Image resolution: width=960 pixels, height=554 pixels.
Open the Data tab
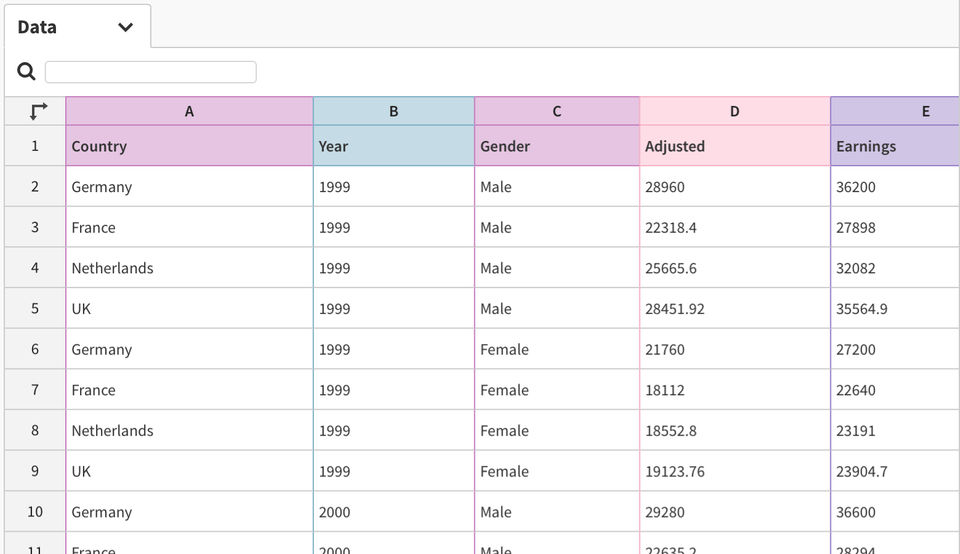tap(78, 26)
